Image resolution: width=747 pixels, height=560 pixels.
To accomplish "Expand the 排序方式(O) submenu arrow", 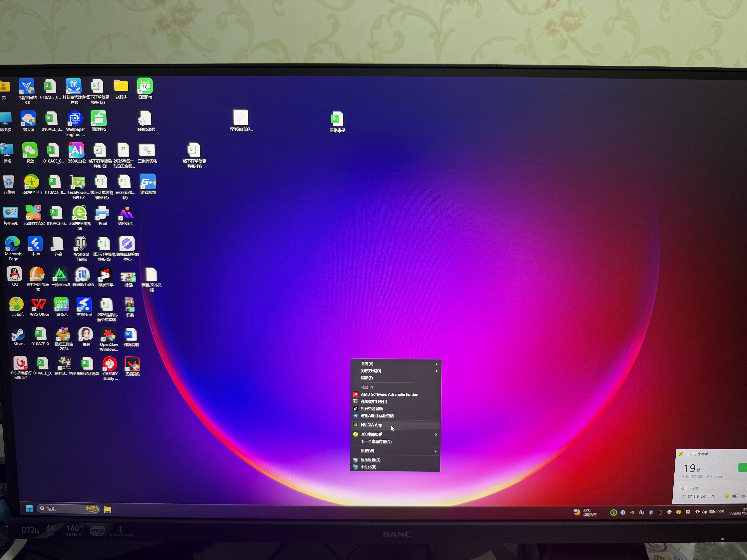I will click(437, 371).
